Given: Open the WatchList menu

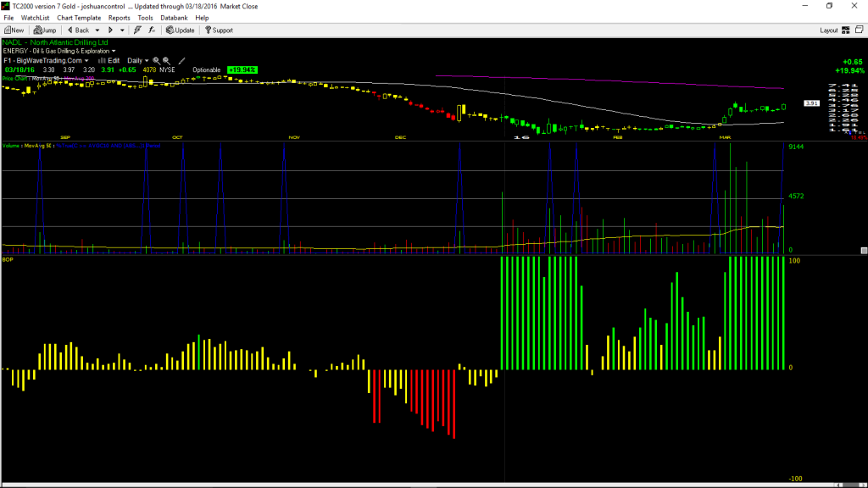Looking at the screenshot, I should pos(35,18).
